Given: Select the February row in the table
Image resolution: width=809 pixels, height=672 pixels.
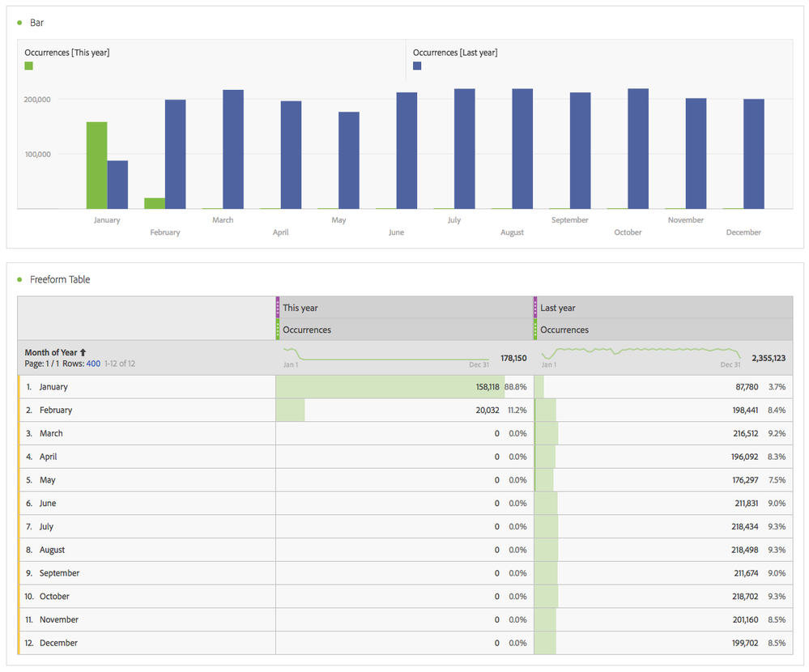Looking at the screenshot, I should [x=56, y=410].
